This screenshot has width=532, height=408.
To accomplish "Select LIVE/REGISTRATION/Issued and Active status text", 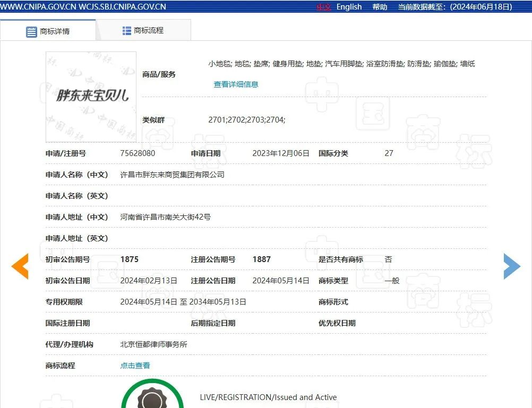I will pos(268,397).
